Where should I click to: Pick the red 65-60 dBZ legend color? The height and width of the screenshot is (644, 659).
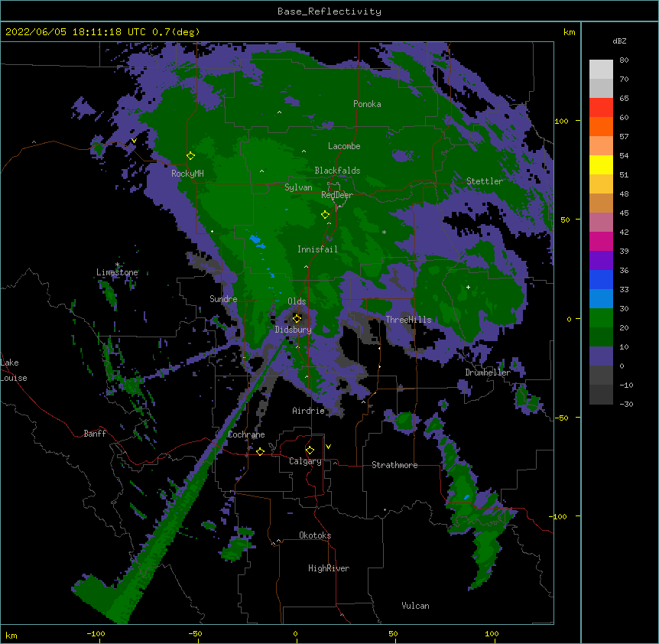click(601, 108)
